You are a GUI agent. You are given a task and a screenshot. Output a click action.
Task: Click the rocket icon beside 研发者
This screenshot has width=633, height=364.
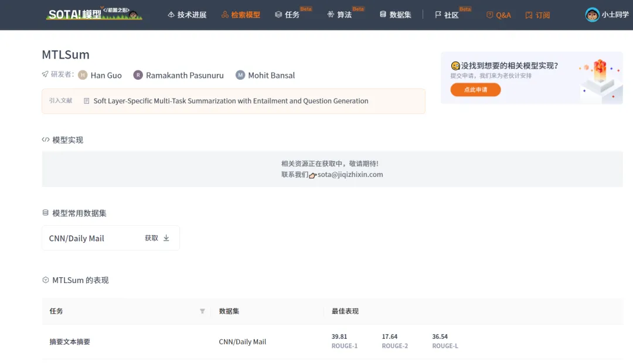(x=45, y=74)
